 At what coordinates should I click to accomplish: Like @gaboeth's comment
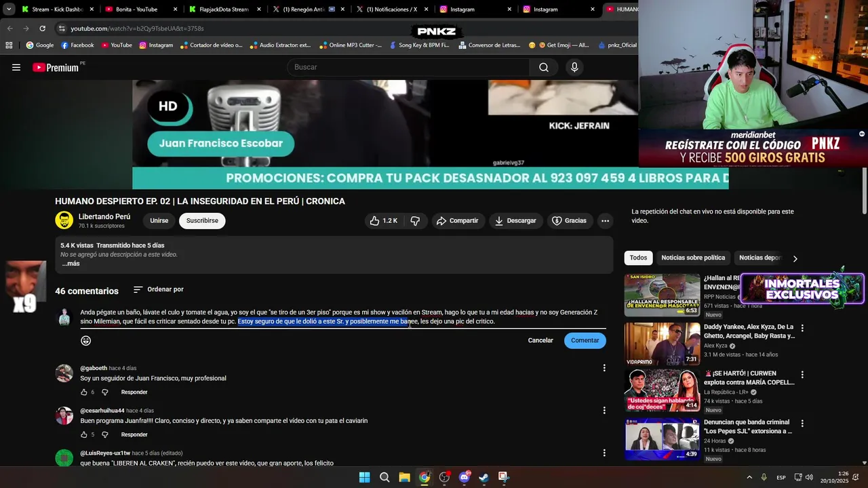click(x=84, y=392)
